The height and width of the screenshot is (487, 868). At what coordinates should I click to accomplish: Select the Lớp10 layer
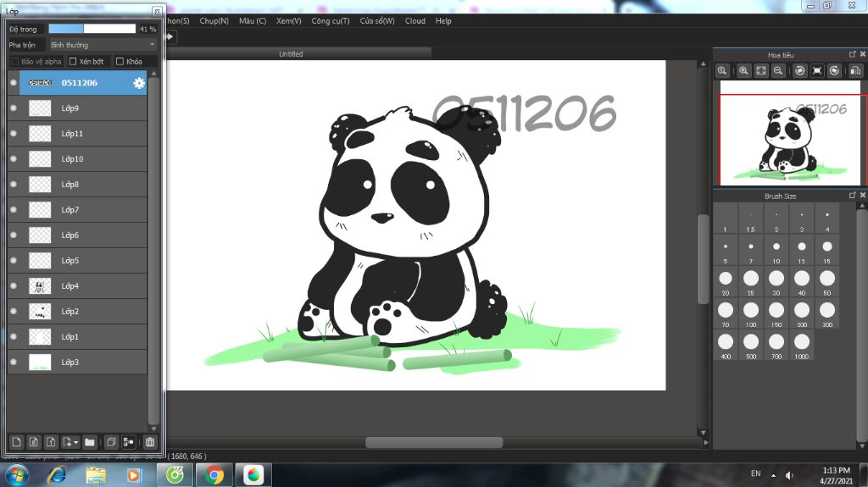click(77, 159)
